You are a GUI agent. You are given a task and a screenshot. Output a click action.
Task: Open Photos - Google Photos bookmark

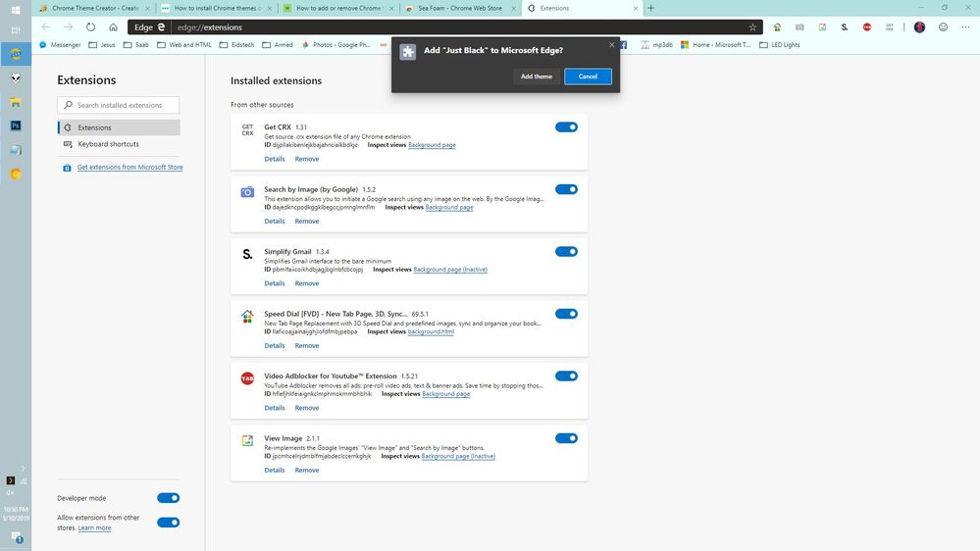pyautogui.click(x=336, y=45)
